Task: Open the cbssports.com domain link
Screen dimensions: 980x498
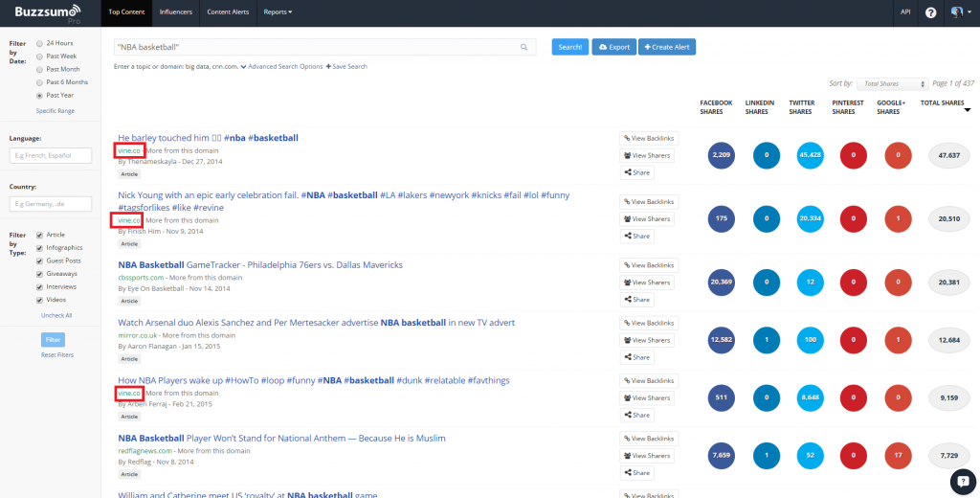Action: 142,277
